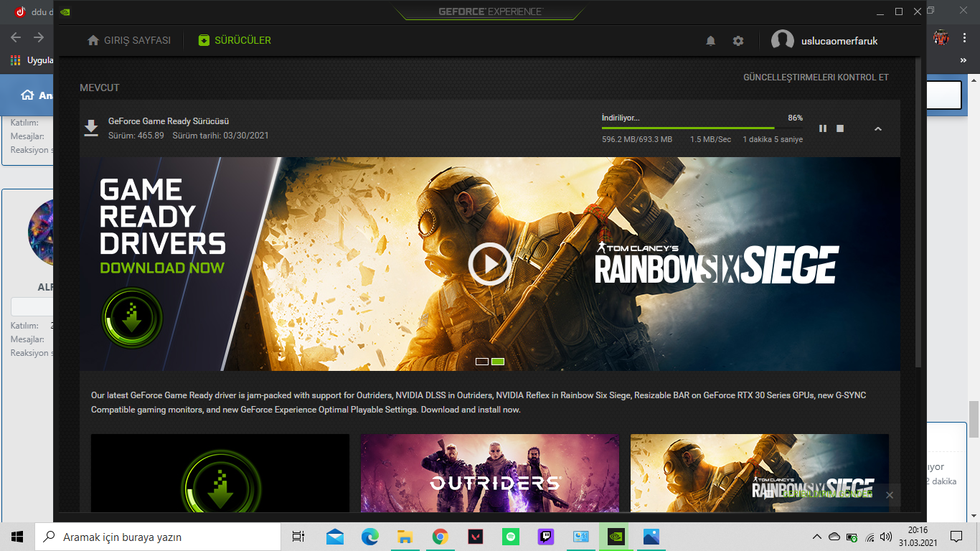This screenshot has height=551, width=980.
Task: Select the first banner slide indicator
Action: click(x=482, y=362)
